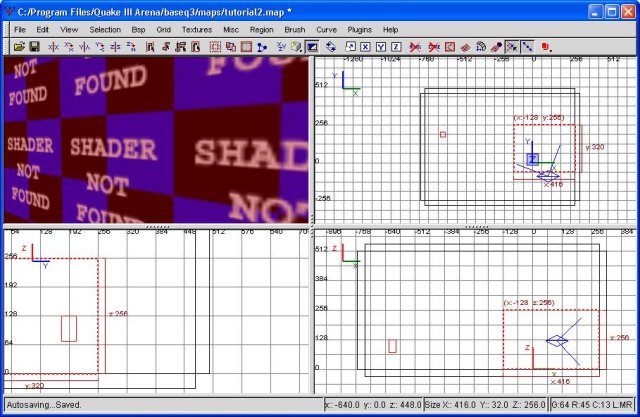The image size is (640, 417).
Task: Click the blue Z marker box in XY view
Action: pos(533,159)
